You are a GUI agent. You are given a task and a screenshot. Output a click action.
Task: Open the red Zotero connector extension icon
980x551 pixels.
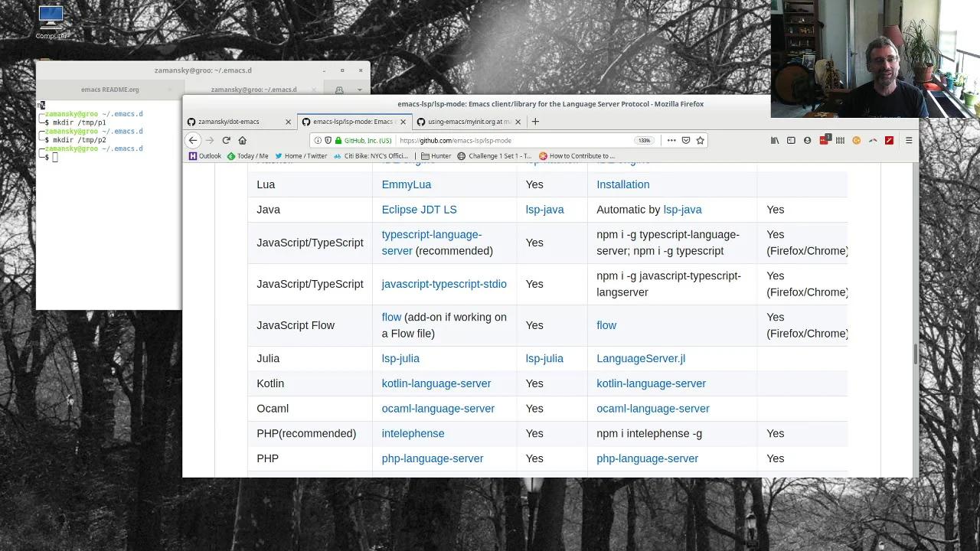(890, 140)
